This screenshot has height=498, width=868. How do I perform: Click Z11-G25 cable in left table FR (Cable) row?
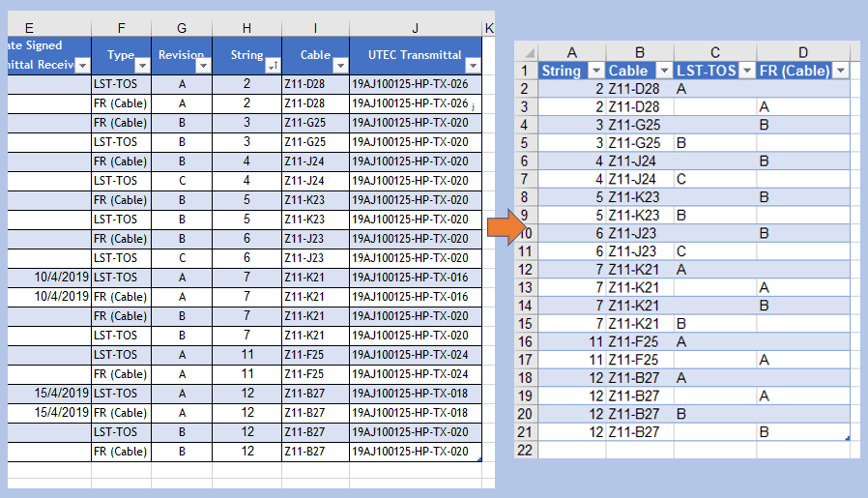[x=315, y=123]
